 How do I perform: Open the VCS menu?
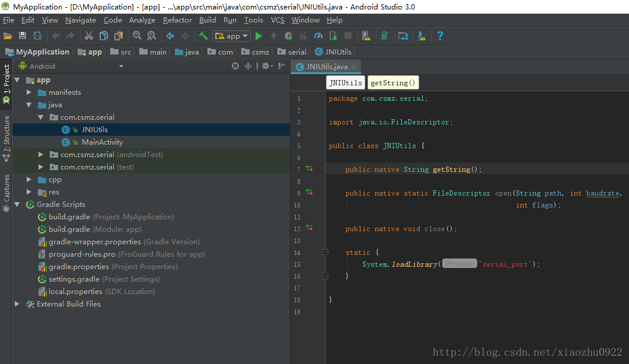(x=277, y=20)
